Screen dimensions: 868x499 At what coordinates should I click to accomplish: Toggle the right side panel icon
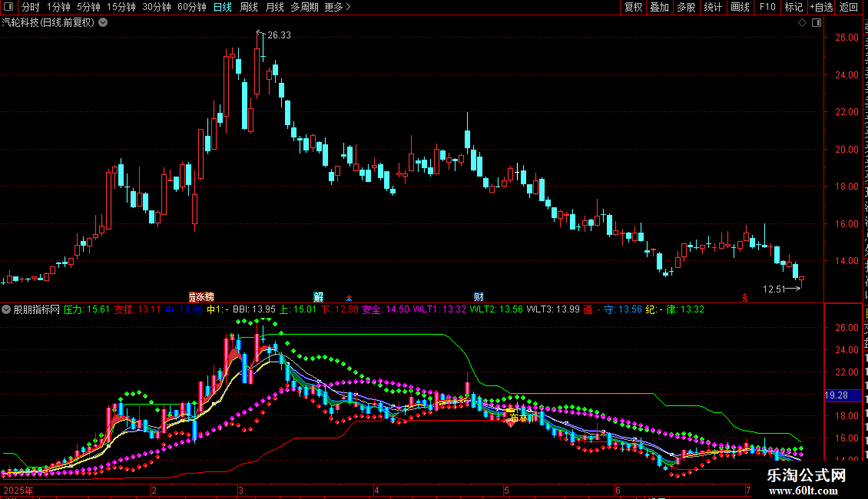coord(817,23)
